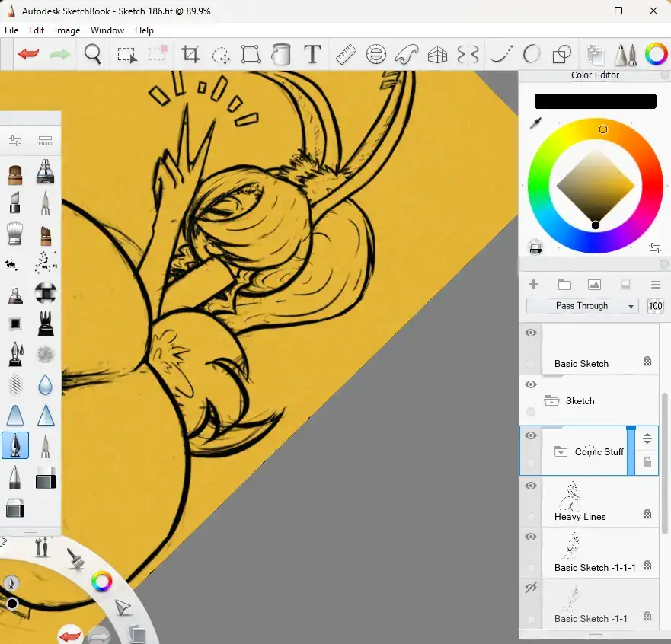Screen dimensions: 671x644
Task: Select the Flood Fill bucket tool
Action: point(281,54)
